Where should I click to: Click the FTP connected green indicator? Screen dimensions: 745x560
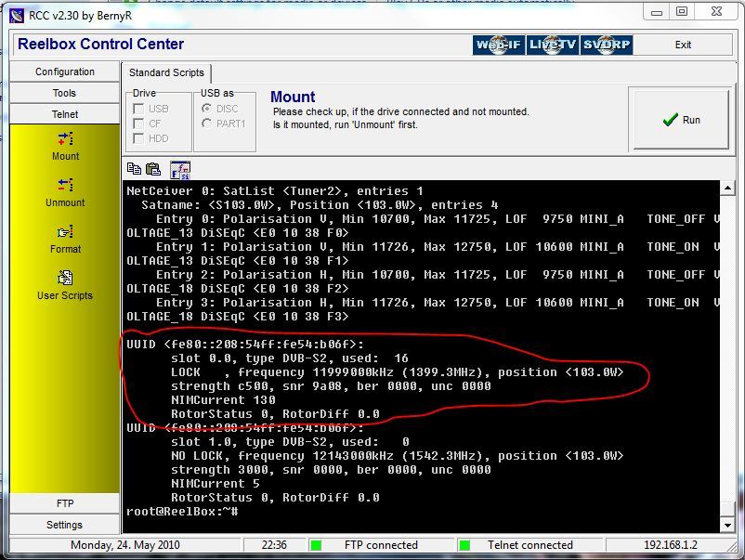point(316,545)
